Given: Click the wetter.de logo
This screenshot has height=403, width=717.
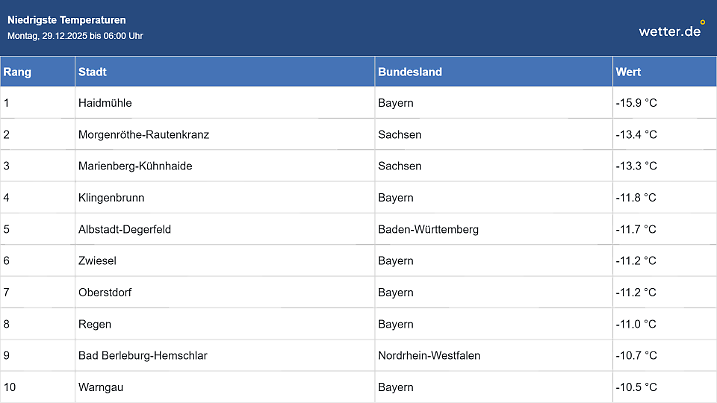Looking at the screenshot, I should tap(672, 30).
